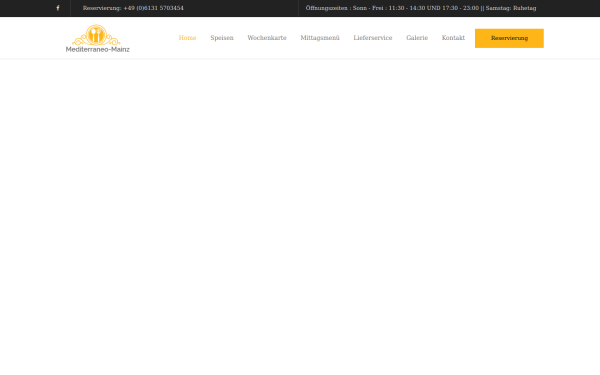
Task: Click the 17:30 - 23:00 evening hours
Action: tap(460, 8)
